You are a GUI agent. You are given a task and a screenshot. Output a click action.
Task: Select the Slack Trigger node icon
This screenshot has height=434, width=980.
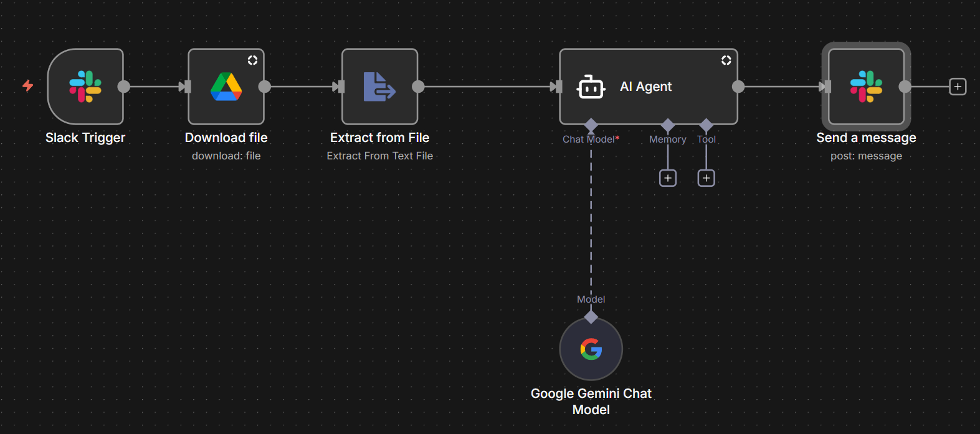click(85, 87)
